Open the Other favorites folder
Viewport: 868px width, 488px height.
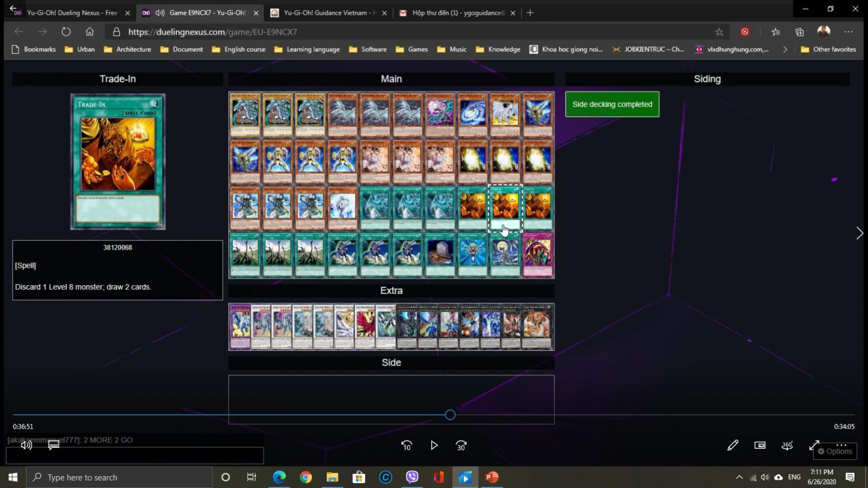point(828,49)
